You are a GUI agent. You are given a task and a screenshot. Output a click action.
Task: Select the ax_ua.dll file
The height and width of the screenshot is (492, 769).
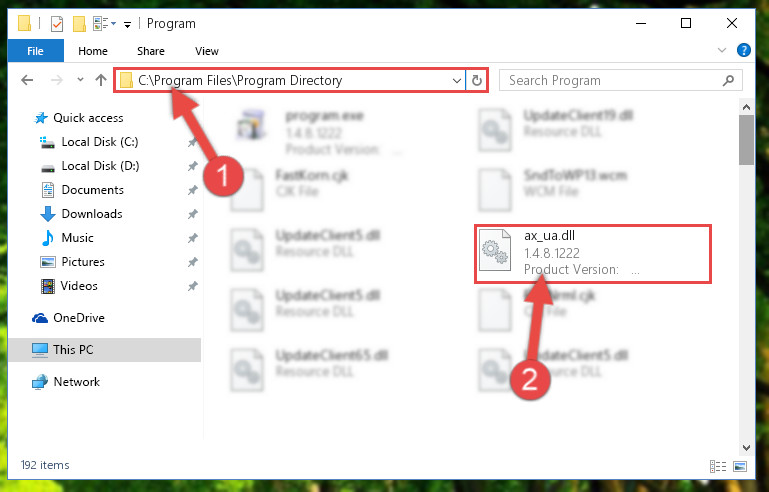pos(593,253)
